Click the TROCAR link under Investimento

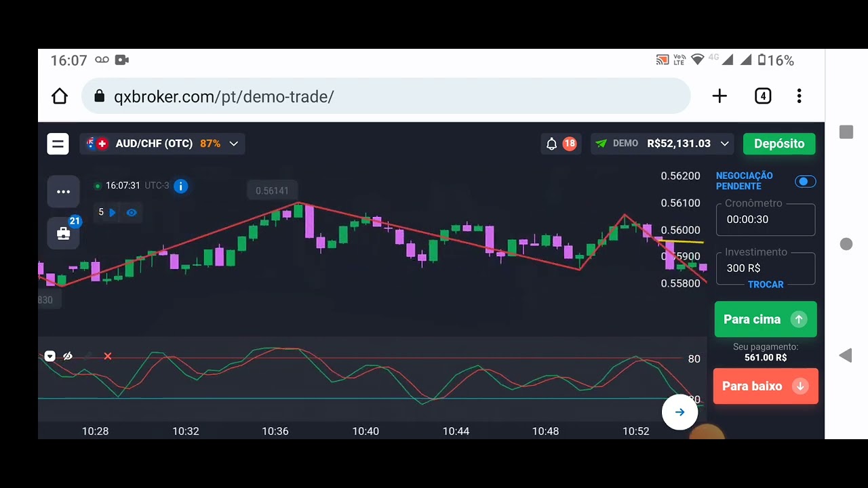pyautogui.click(x=766, y=285)
